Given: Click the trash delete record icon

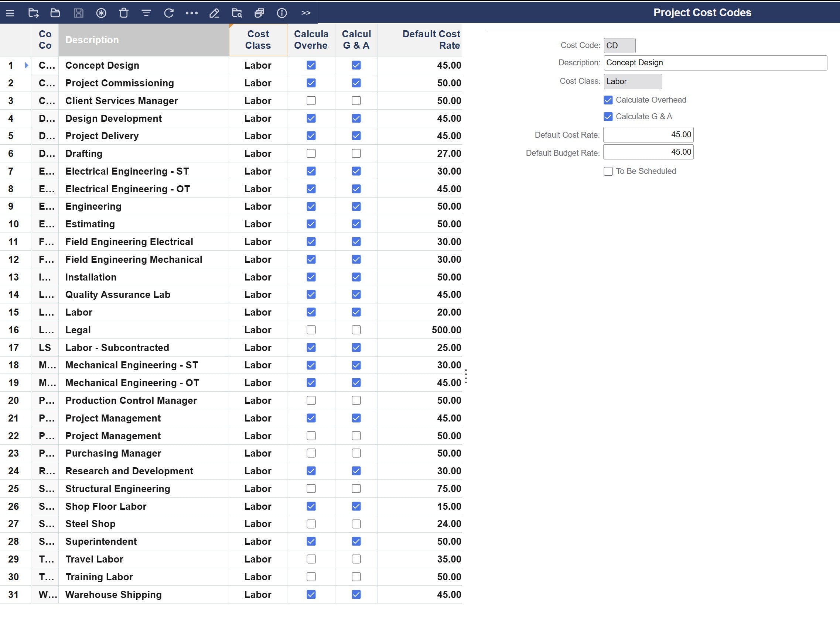Looking at the screenshot, I should (124, 13).
